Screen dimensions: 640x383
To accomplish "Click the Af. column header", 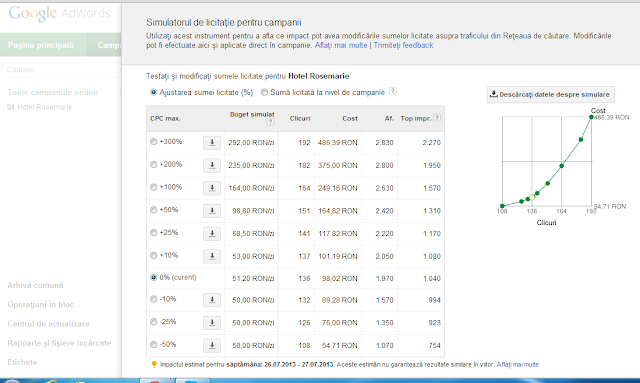I will pyautogui.click(x=389, y=118).
